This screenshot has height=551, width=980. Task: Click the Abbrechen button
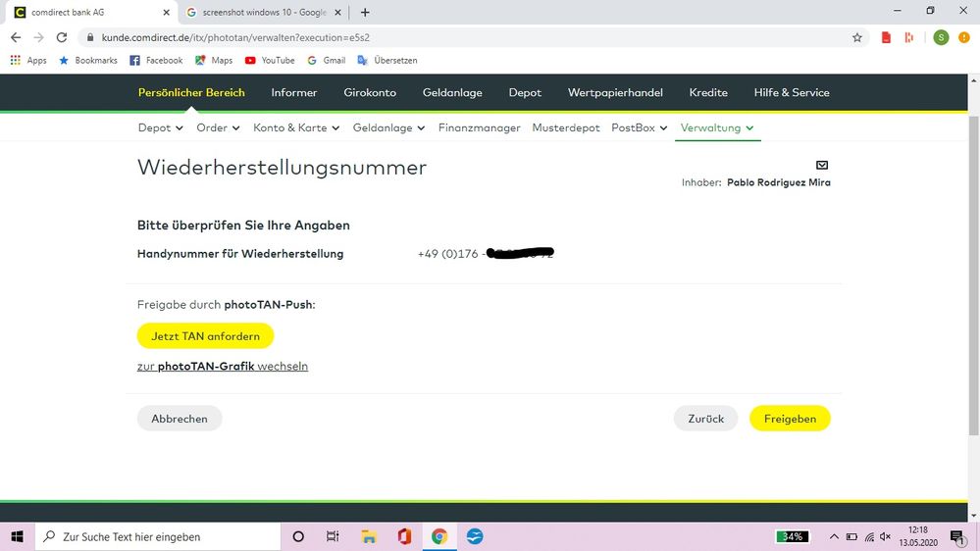(180, 419)
